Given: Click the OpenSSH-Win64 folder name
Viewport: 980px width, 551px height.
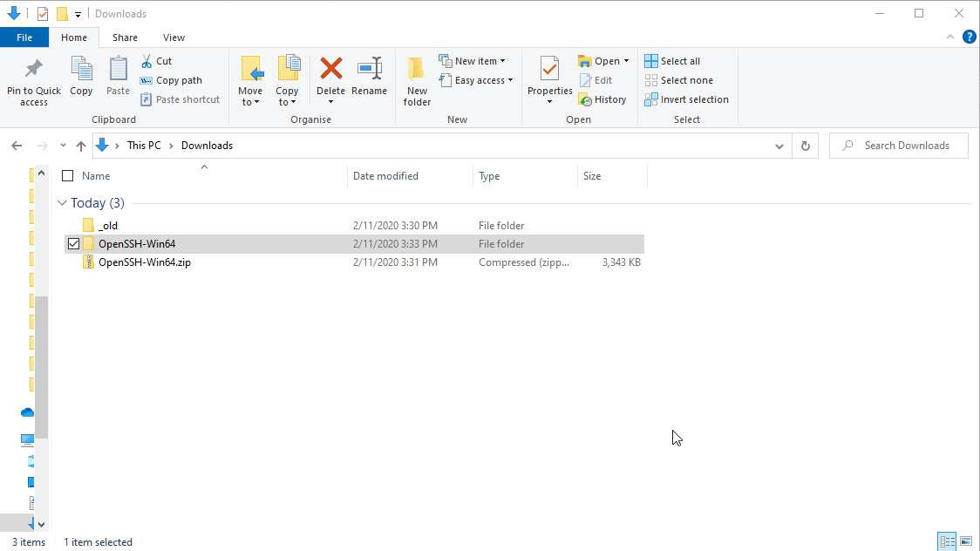Looking at the screenshot, I should pos(137,243).
